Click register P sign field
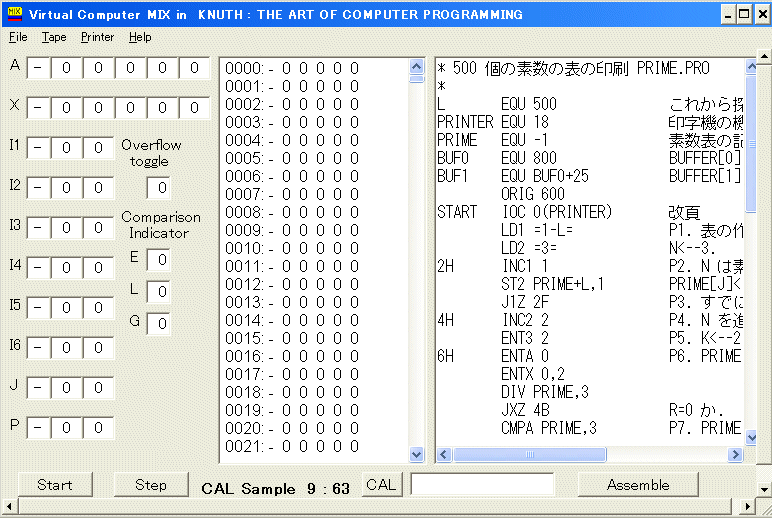 pyautogui.click(x=38, y=428)
